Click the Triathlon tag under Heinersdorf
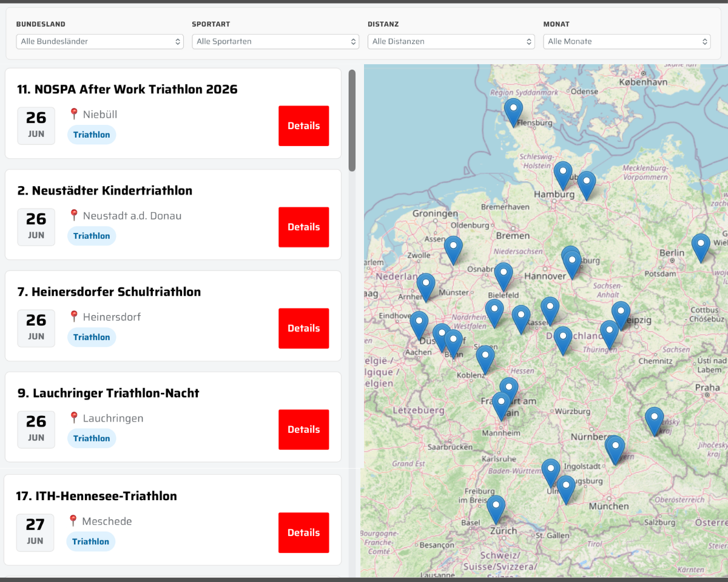The width and height of the screenshot is (728, 582). point(92,337)
